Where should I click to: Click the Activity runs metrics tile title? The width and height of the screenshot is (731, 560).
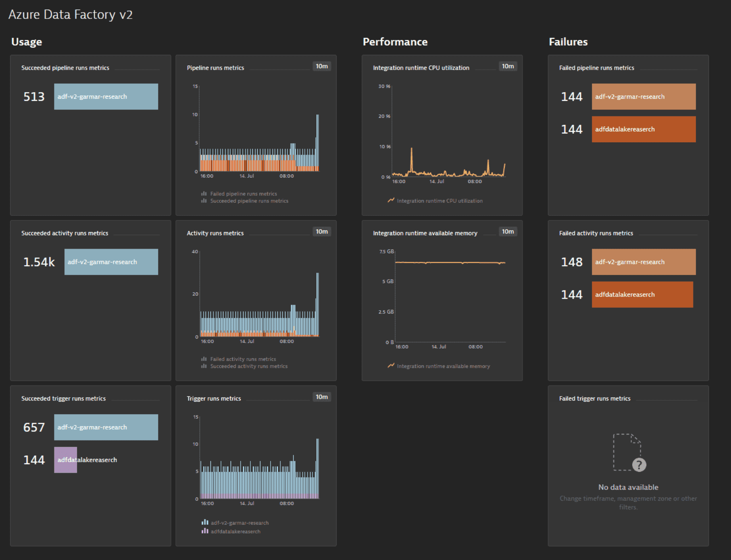pyautogui.click(x=215, y=233)
